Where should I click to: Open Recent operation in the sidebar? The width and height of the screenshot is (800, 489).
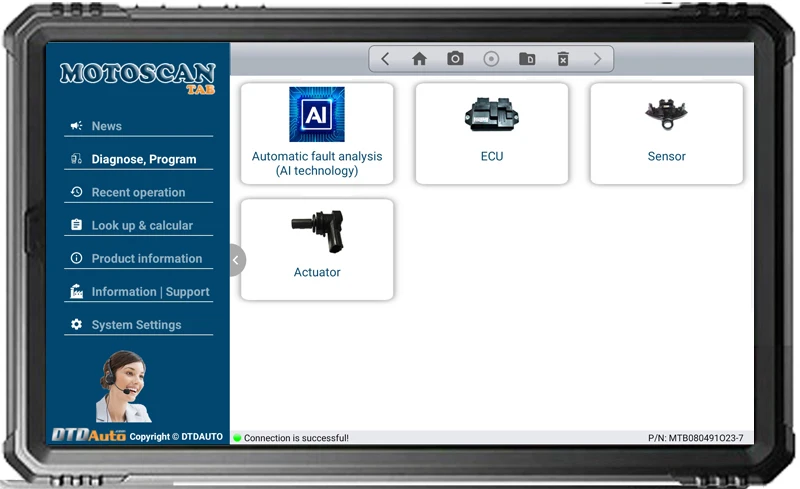(x=138, y=192)
